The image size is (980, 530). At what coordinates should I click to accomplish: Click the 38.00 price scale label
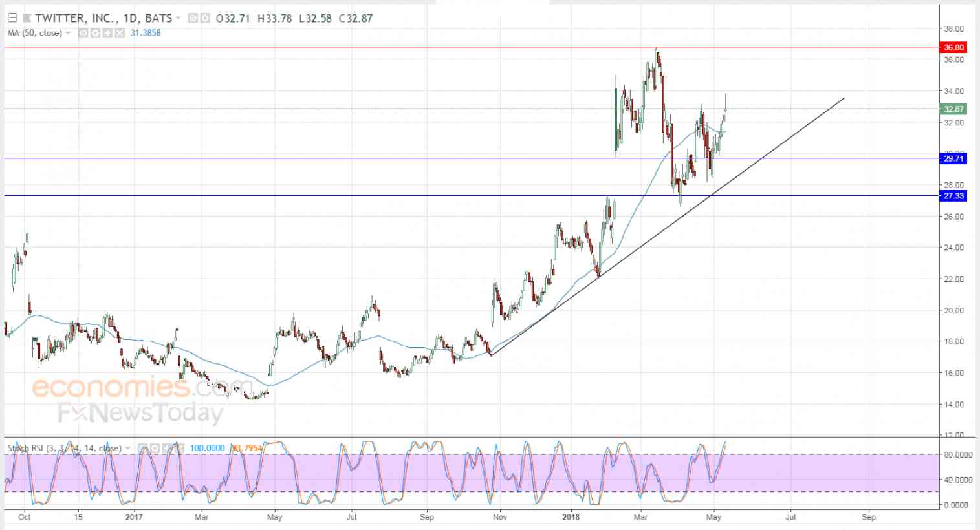pyautogui.click(x=954, y=29)
